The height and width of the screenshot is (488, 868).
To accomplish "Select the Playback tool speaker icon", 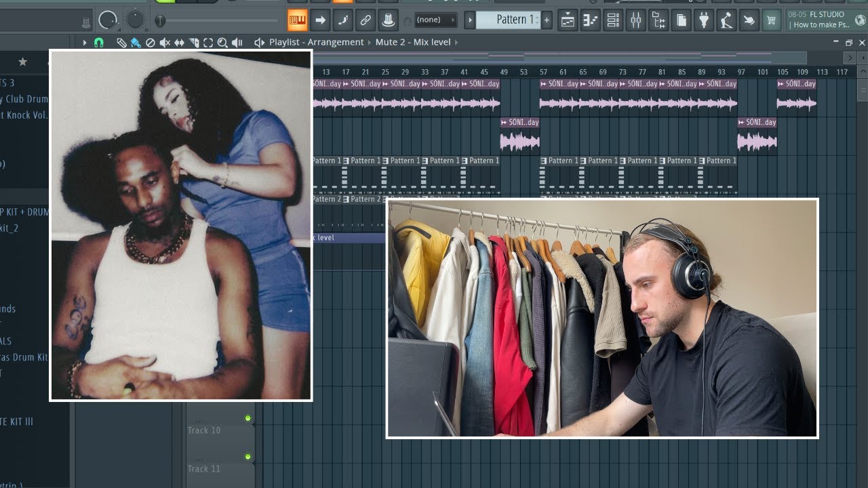I will [237, 43].
